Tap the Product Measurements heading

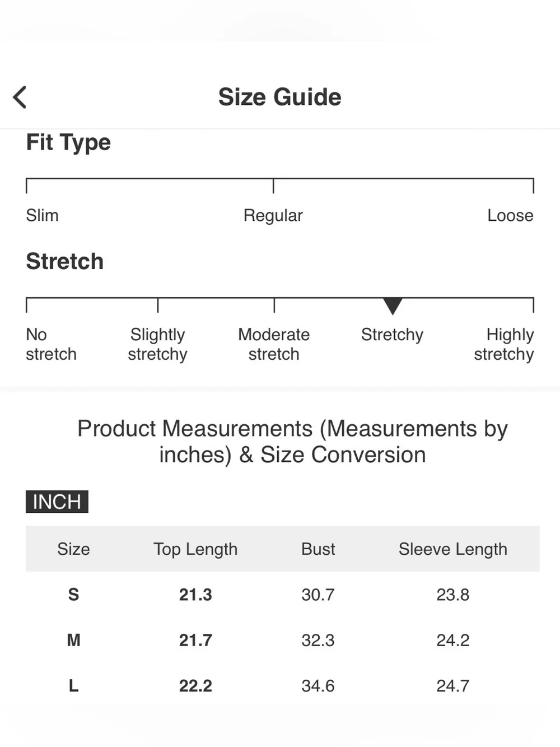292,442
